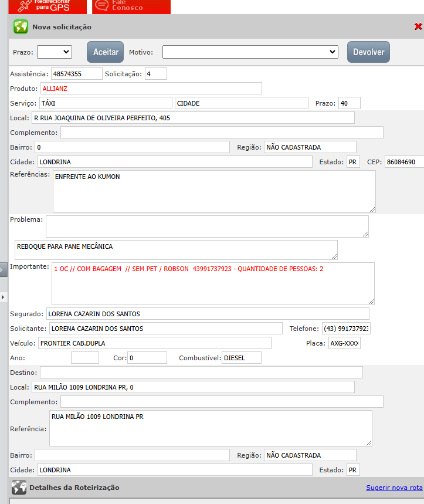Click the Importante red notes text area
The width and height of the screenshot is (424, 504).
coord(213,284)
